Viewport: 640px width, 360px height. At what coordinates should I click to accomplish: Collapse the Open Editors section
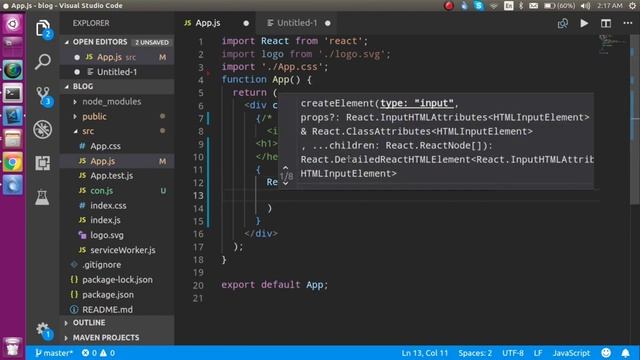tap(117, 42)
